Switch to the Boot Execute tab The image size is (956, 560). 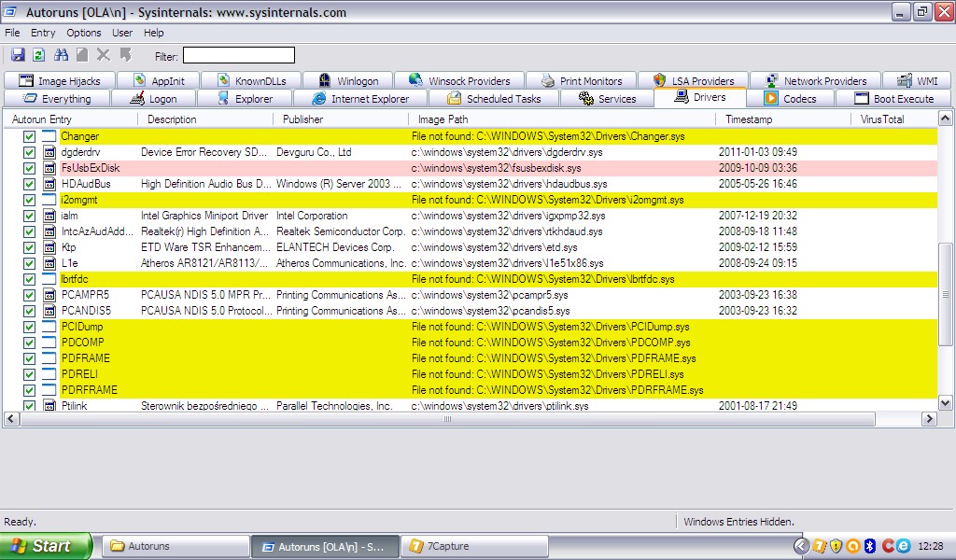click(893, 99)
